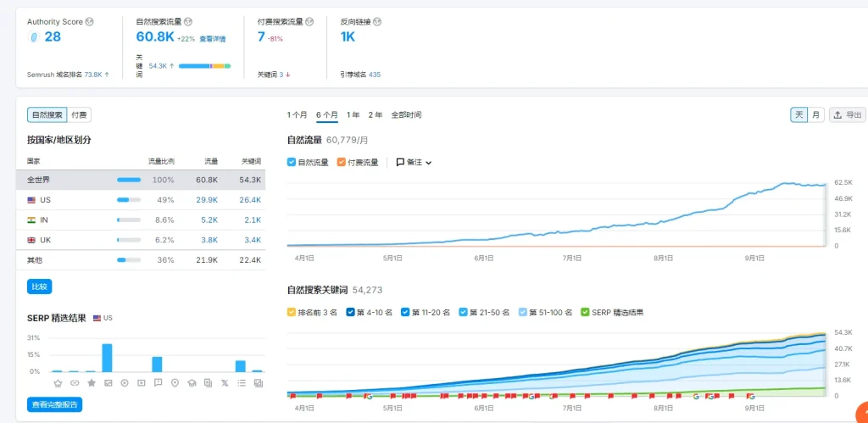868x423 pixels.
Task: Switch the chart to 月 view
Action: click(816, 115)
